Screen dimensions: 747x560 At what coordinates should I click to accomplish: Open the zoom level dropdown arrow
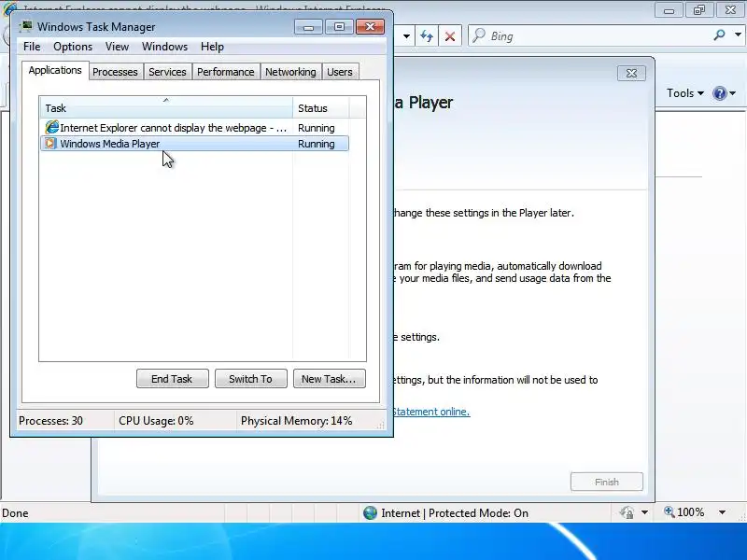tap(722, 512)
